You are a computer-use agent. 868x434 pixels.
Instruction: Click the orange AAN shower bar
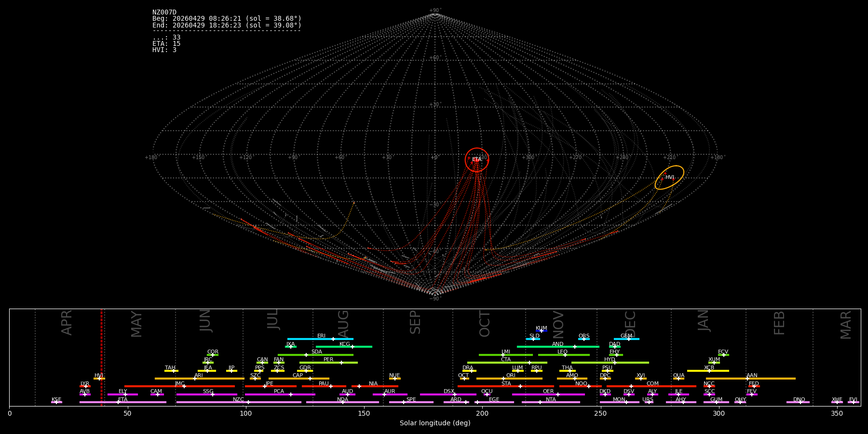tap(751, 379)
